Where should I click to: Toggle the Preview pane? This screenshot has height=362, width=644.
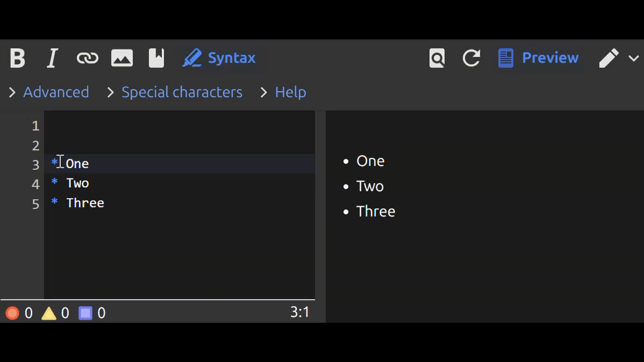pos(538,58)
